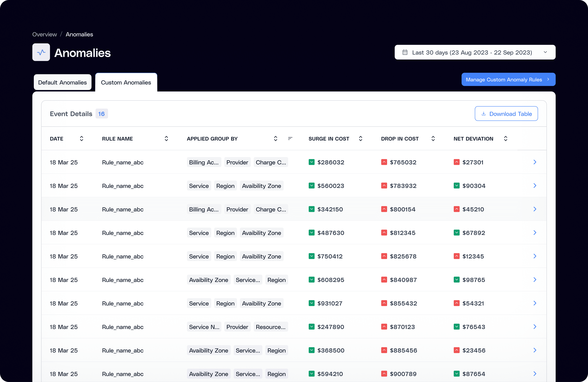
Task: Expand the row with surge cost $286032
Action: point(535,162)
